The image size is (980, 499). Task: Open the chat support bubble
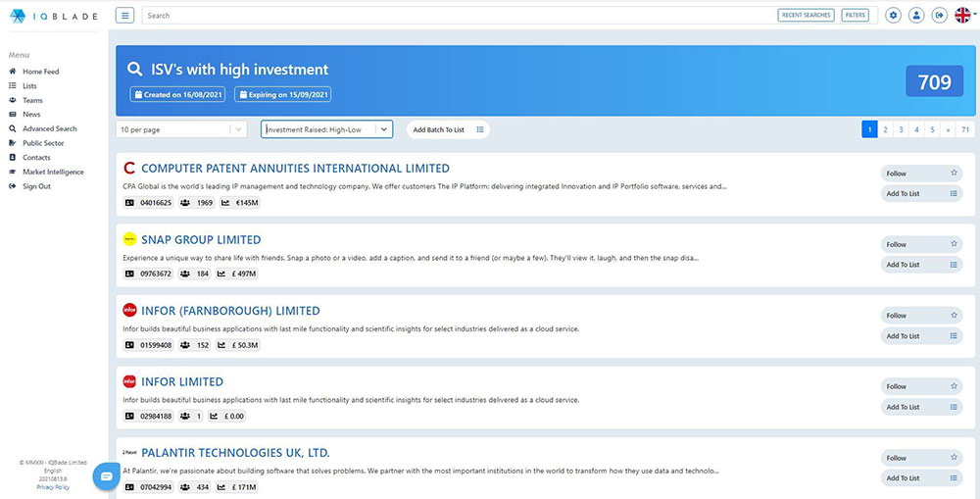tap(106, 476)
